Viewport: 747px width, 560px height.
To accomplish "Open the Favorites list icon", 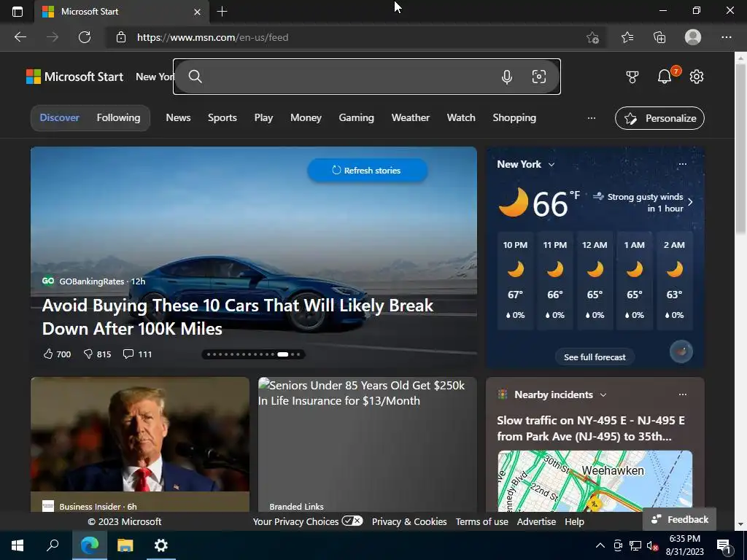I will click(x=627, y=37).
